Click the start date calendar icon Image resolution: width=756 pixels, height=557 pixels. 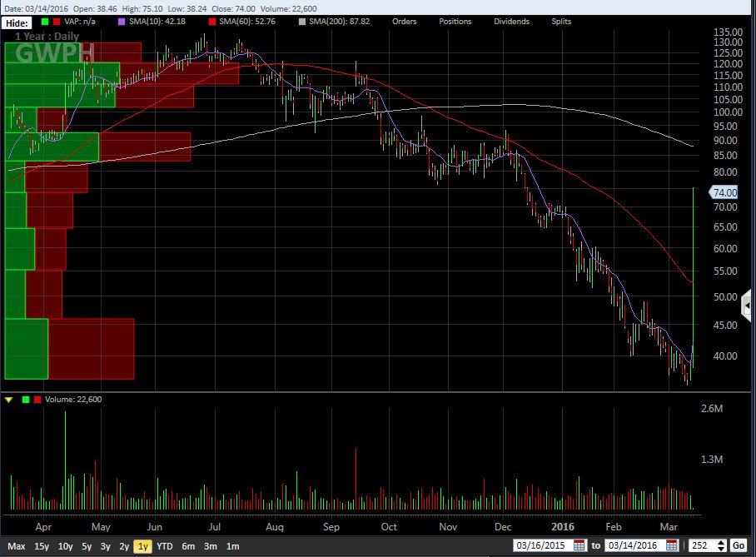579,546
